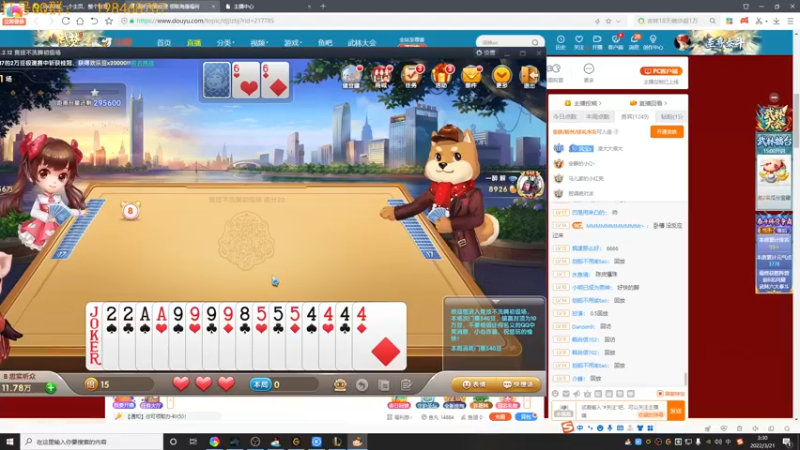Expand the 分类 dropdown in navigation
800x450 pixels.
tap(225, 43)
